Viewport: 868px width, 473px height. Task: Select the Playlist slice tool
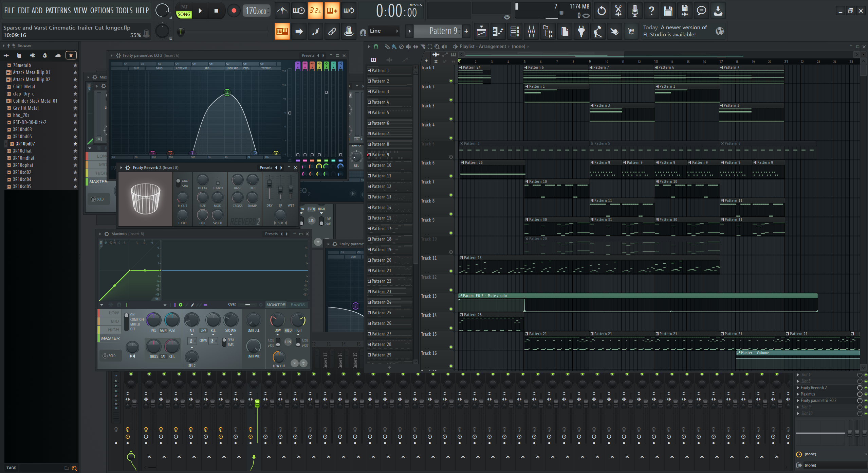(423, 47)
